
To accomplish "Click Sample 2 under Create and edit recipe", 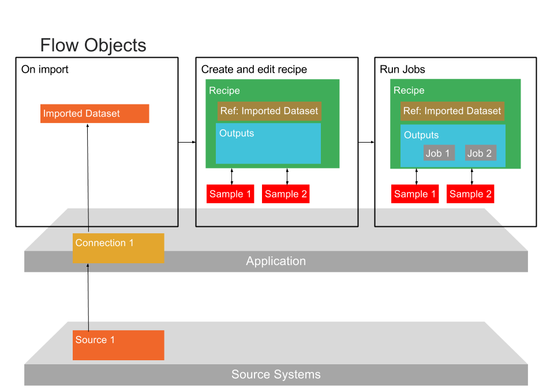I will pos(286,194).
